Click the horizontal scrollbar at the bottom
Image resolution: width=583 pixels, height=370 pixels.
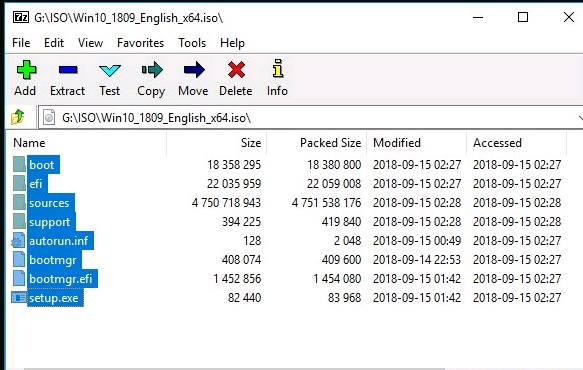tap(234, 369)
